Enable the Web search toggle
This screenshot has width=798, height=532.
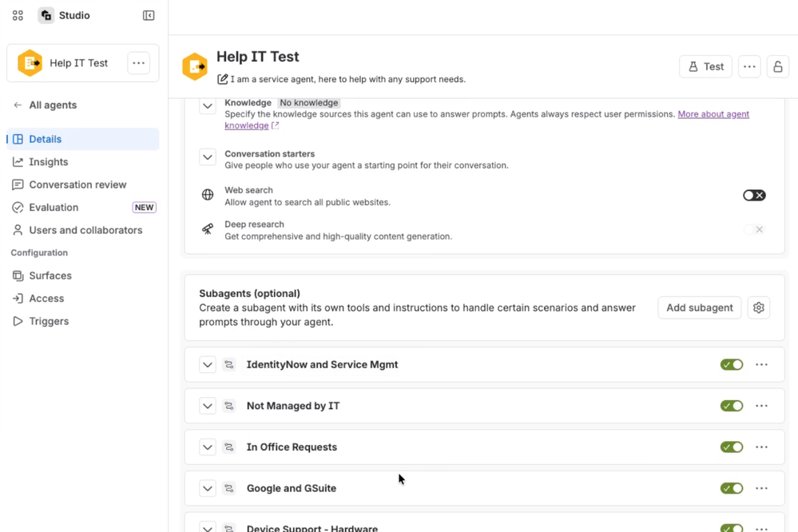coord(754,195)
